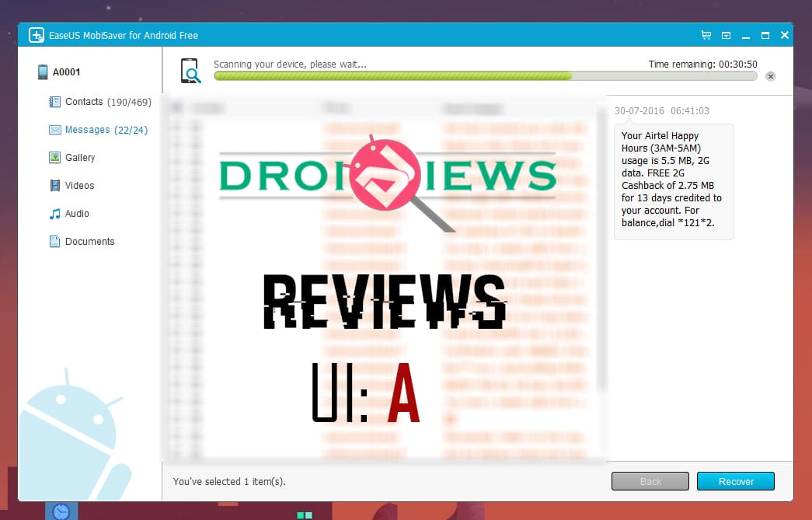Viewport: 812px width, 520px height.
Task: Click the Recover button
Action: pos(736,481)
